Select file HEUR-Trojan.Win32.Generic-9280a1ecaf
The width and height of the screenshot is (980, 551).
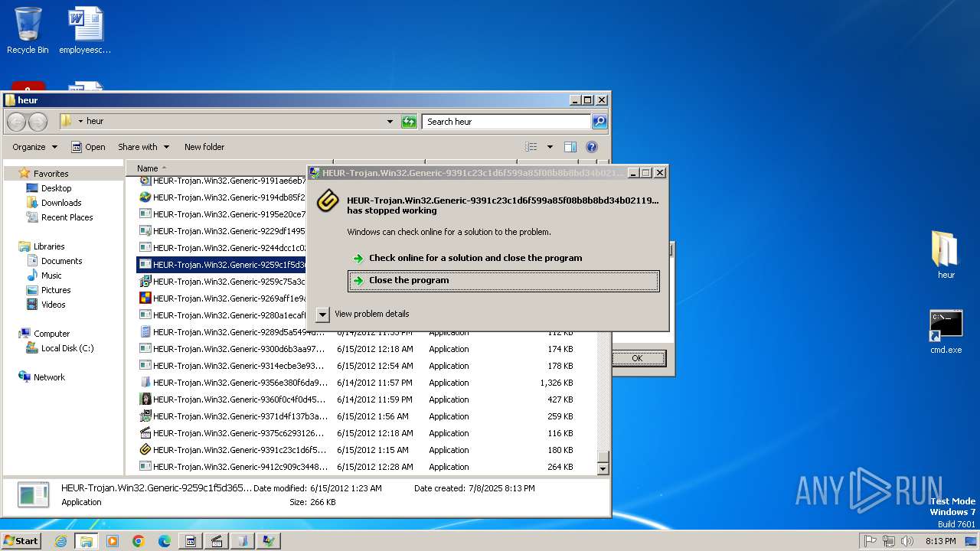pyautogui.click(x=229, y=315)
